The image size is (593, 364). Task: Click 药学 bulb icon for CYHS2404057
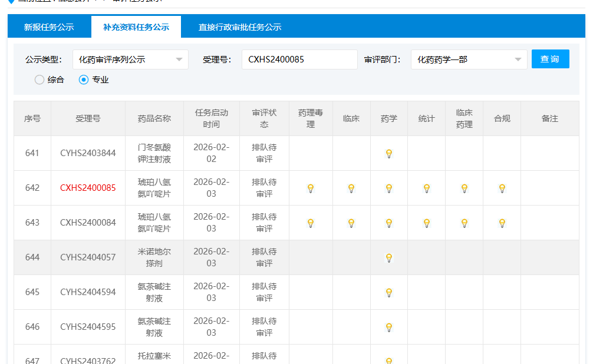tap(389, 258)
